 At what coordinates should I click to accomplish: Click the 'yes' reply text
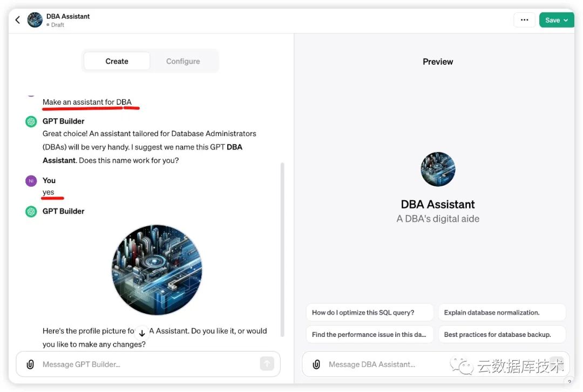point(49,192)
